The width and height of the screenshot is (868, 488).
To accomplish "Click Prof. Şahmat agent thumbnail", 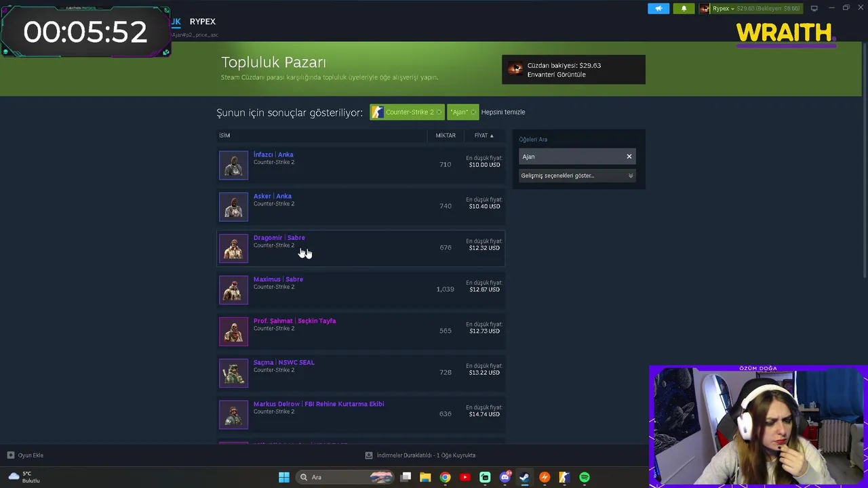I will tap(233, 331).
